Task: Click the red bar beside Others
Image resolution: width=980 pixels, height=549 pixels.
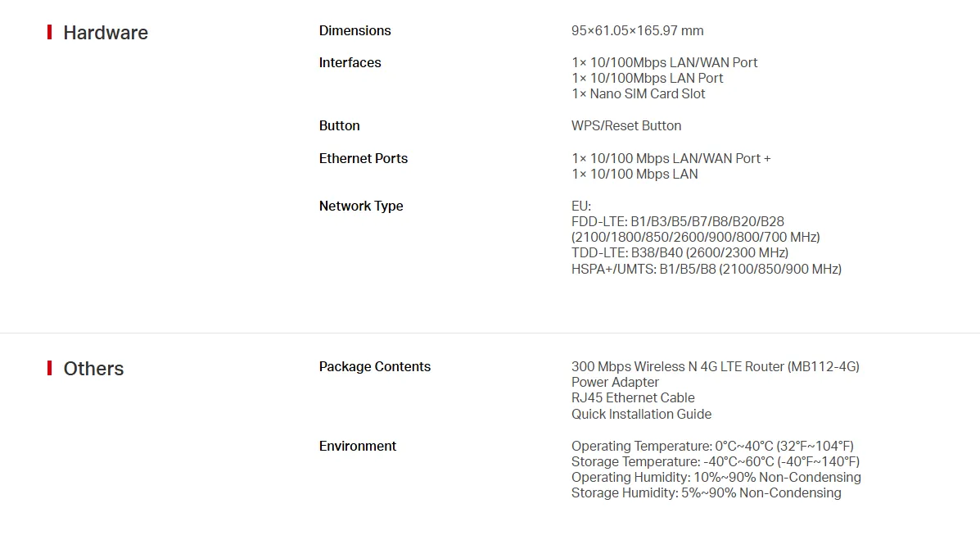Action: [50, 369]
